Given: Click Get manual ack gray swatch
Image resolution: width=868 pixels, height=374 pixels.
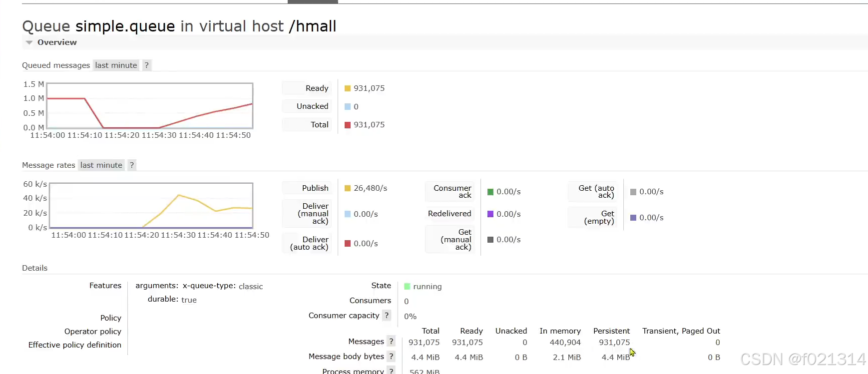Looking at the screenshot, I should (x=490, y=240).
